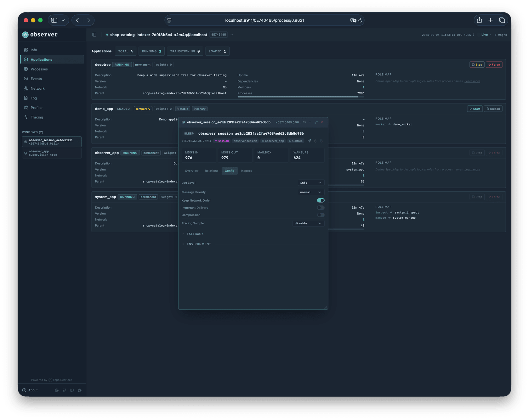The image size is (529, 420).
Task: Click the deeptree Processes progress bar
Action: pos(301,97)
